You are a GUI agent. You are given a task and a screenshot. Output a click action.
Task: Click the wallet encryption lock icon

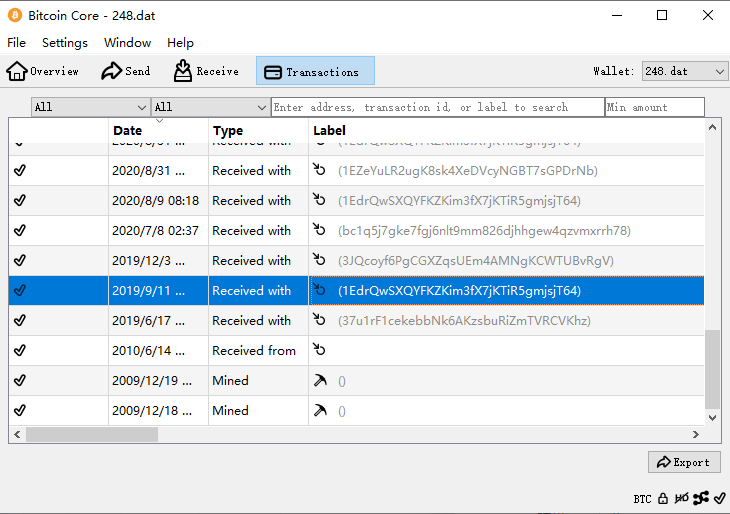coord(663,498)
